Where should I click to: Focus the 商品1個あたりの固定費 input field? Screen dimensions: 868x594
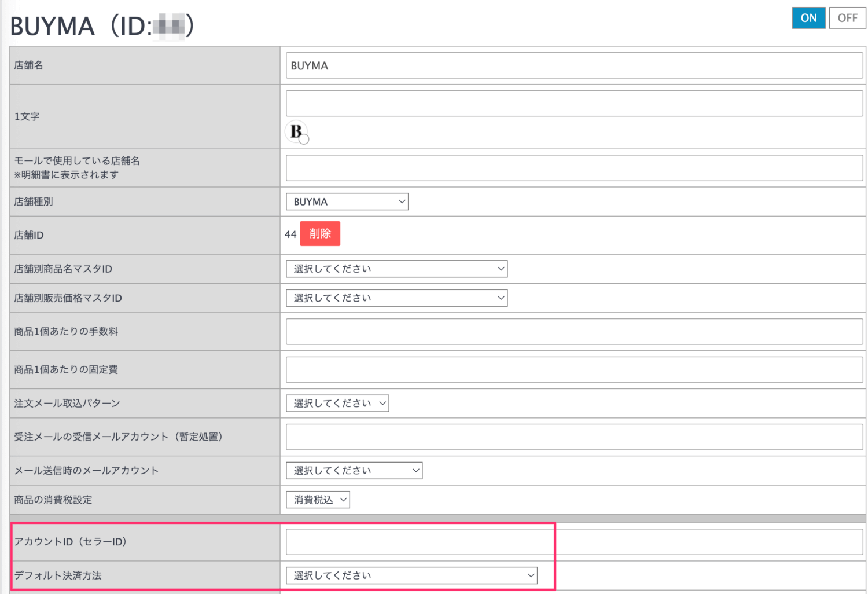[x=574, y=370]
